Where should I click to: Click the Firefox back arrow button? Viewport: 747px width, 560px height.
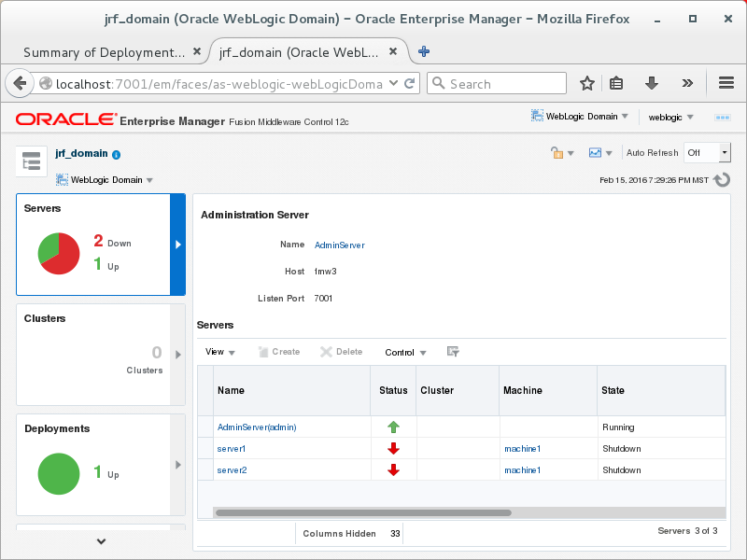click(x=20, y=84)
